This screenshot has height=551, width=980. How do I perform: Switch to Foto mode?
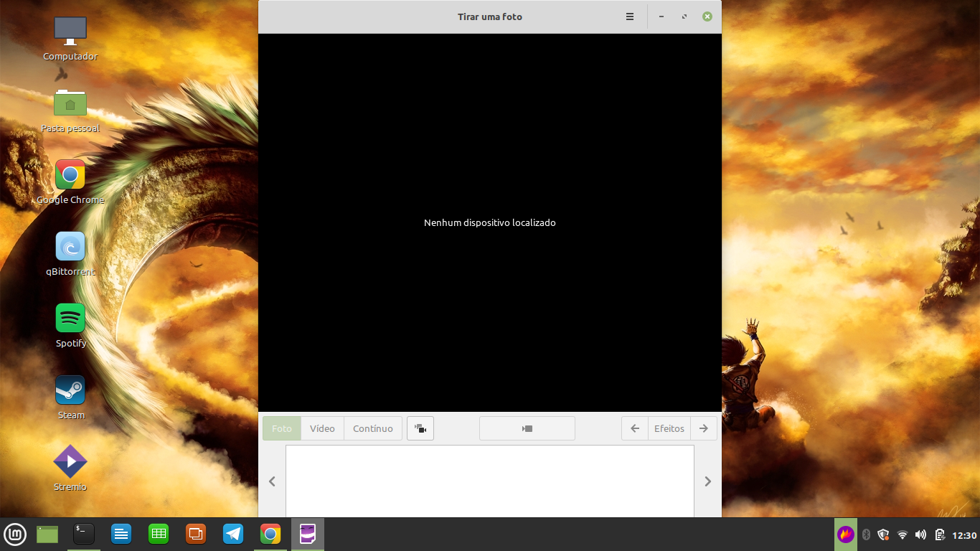tap(282, 428)
